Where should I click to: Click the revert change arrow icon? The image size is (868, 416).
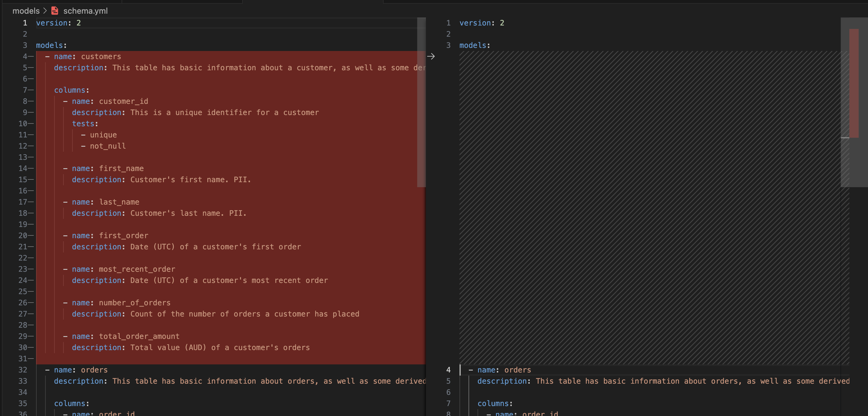431,56
